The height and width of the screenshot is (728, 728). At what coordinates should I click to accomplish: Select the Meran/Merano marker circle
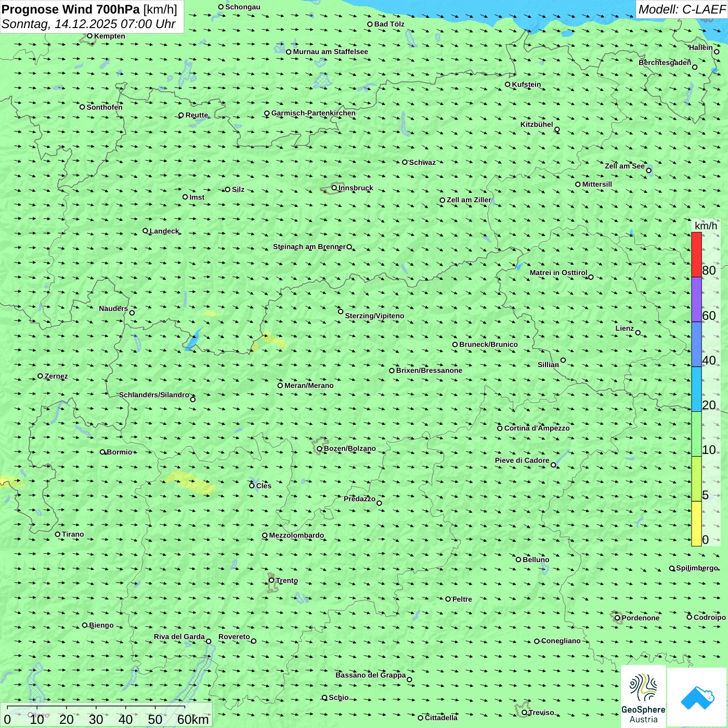coord(280,385)
